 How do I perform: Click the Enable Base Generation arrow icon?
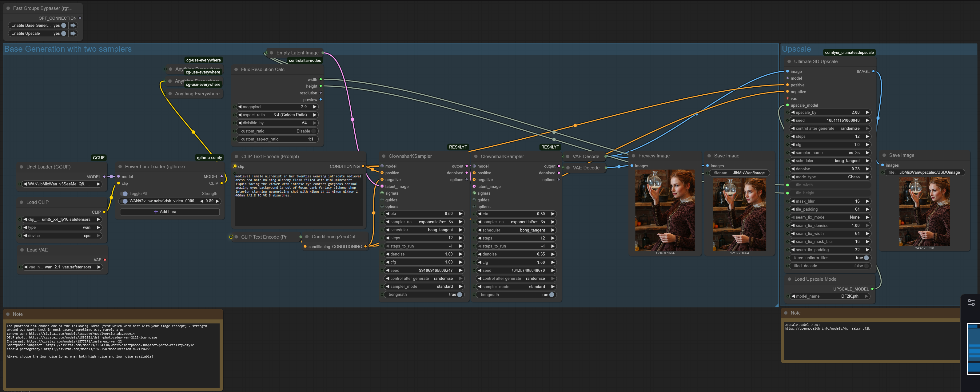click(x=73, y=26)
